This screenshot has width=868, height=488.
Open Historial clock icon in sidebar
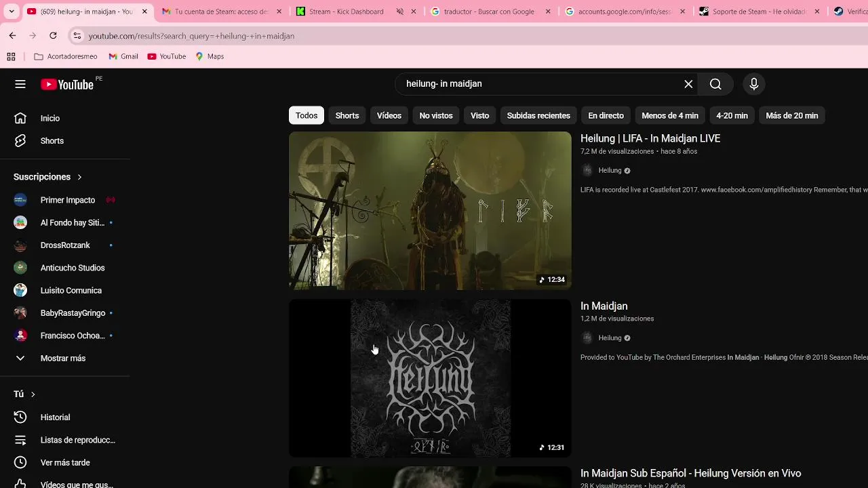tap(20, 417)
